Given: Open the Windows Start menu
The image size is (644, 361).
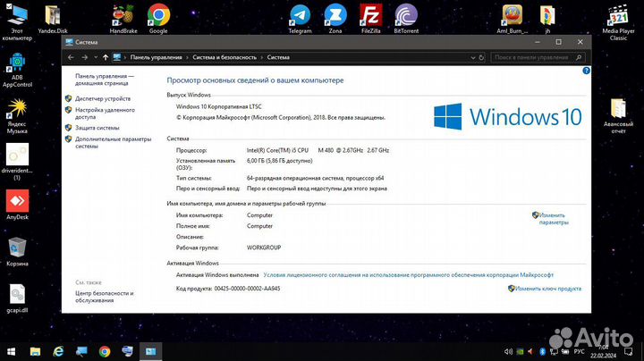Looking at the screenshot, I should tap(12, 351).
